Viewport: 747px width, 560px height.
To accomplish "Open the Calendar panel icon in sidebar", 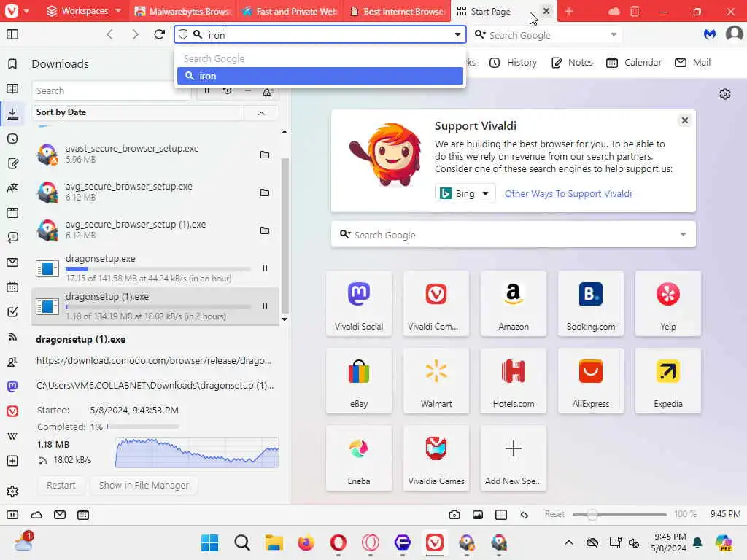I will point(13,287).
